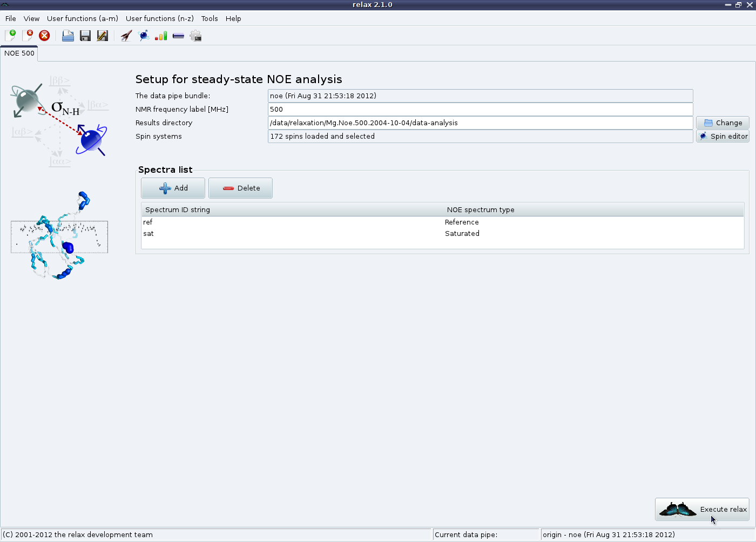Screen dimensions: 756x542
Task: Open the File menu
Action: (x=11, y=18)
